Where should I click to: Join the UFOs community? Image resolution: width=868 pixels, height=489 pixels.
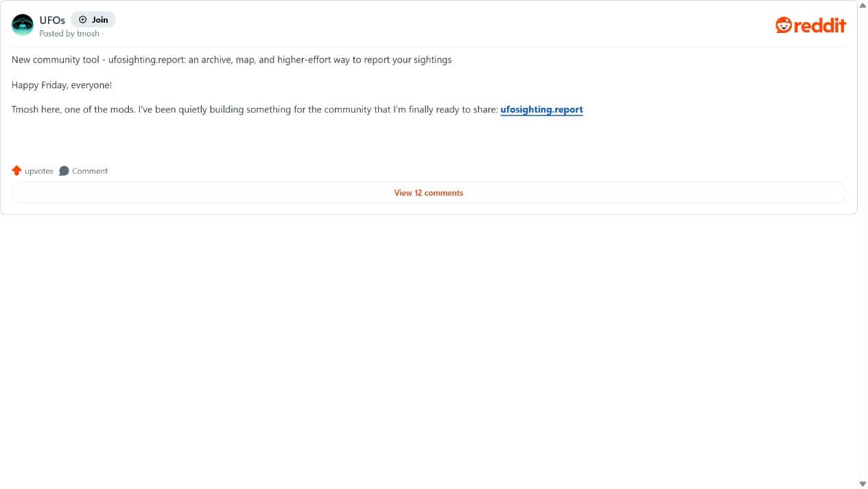click(93, 19)
